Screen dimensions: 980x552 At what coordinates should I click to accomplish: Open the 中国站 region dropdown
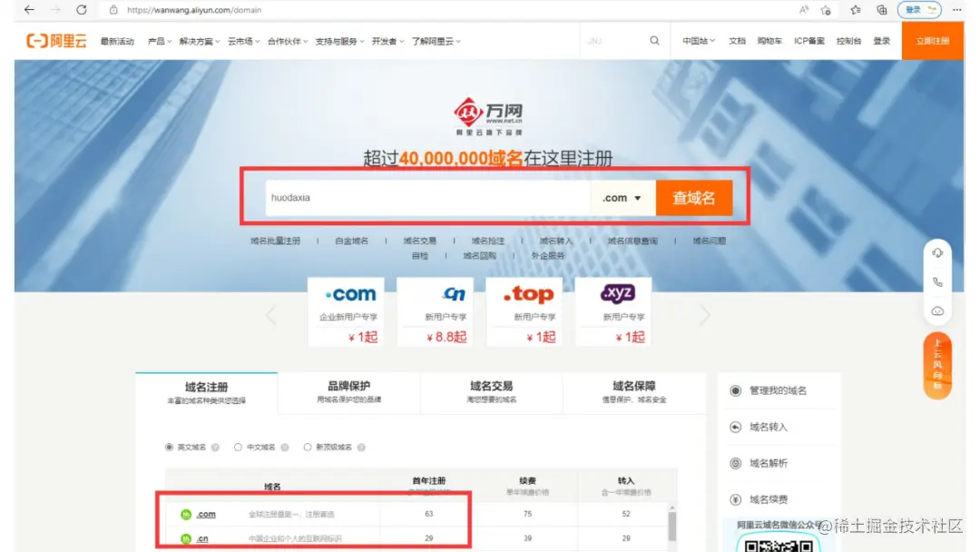pos(698,41)
